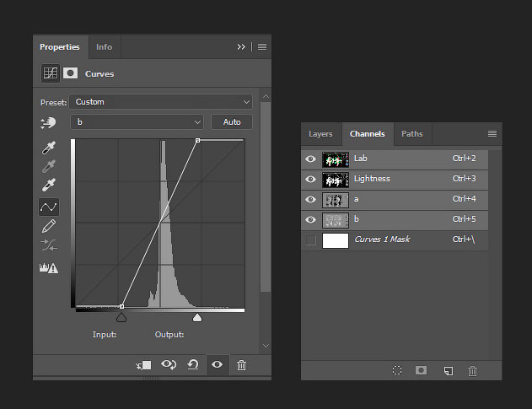Switch to the Info tab

point(104,47)
